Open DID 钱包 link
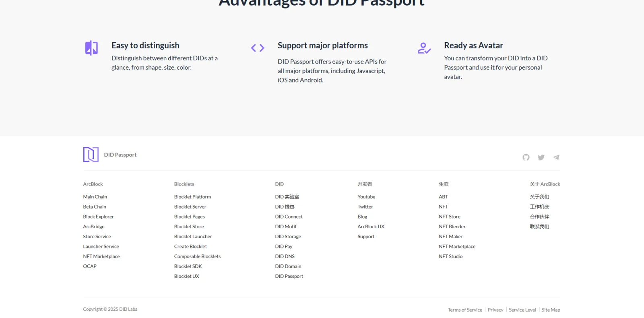This screenshot has width=644, height=318. [x=285, y=207]
